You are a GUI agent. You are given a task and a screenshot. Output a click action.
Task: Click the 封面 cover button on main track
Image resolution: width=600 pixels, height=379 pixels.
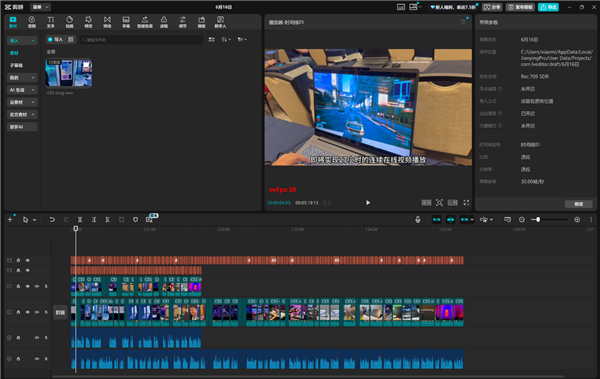pyautogui.click(x=60, y=312)
